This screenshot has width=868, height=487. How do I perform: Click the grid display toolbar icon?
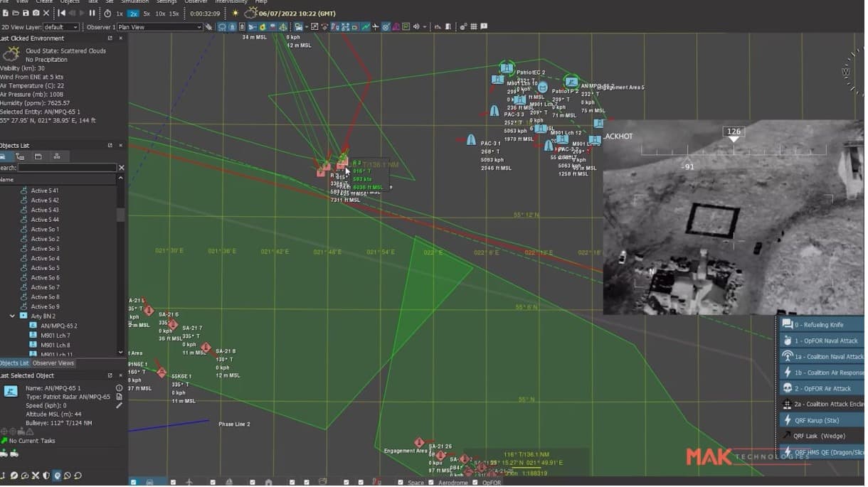[x=474, y=27]
